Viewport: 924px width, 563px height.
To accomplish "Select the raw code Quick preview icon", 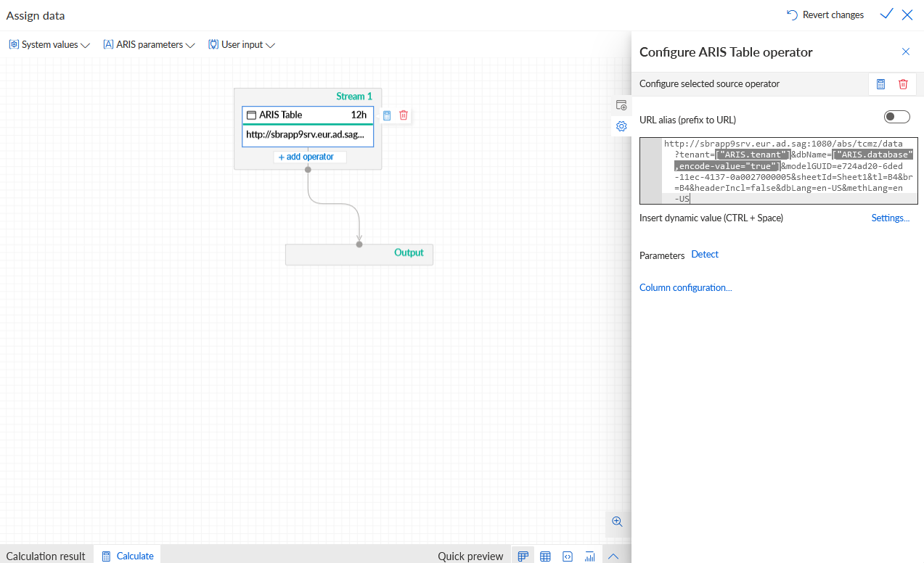I will pos(568,556).
